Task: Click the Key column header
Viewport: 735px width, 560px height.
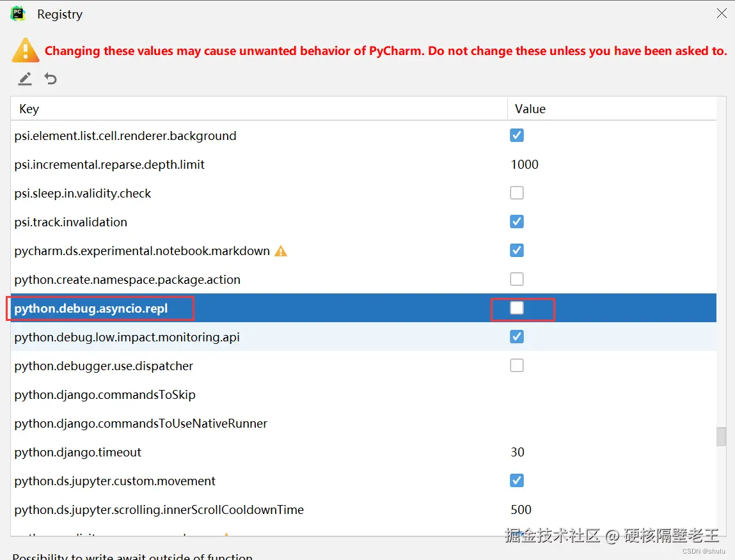Action: pos(259,109)
